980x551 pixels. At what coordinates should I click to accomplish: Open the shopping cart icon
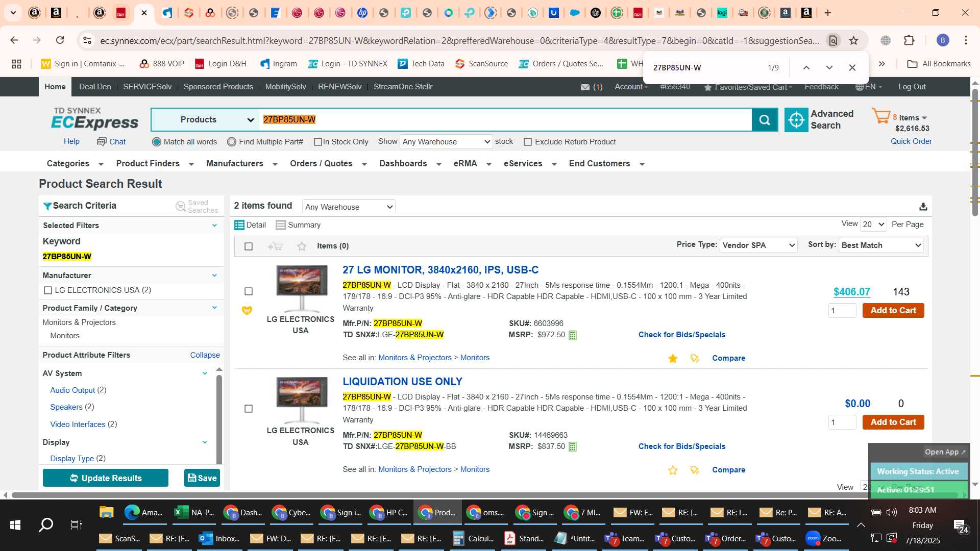point(881,116)
